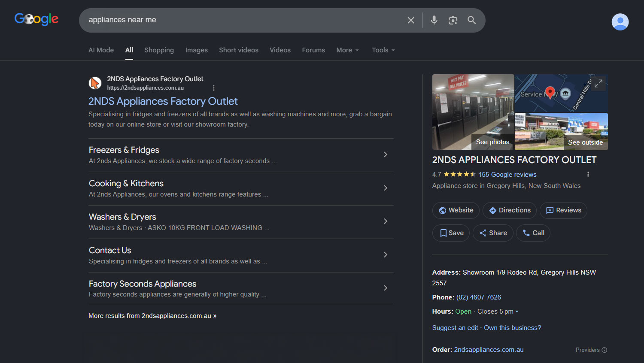Open the Reviews button
644x363 pixels.
tap(563, 210)
